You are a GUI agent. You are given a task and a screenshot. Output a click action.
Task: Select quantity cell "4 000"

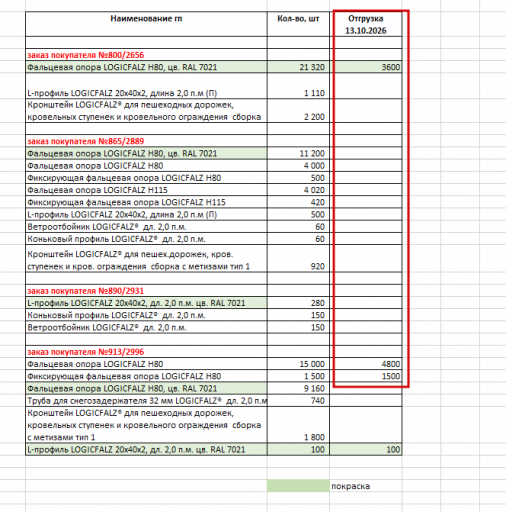click(298, 166)
